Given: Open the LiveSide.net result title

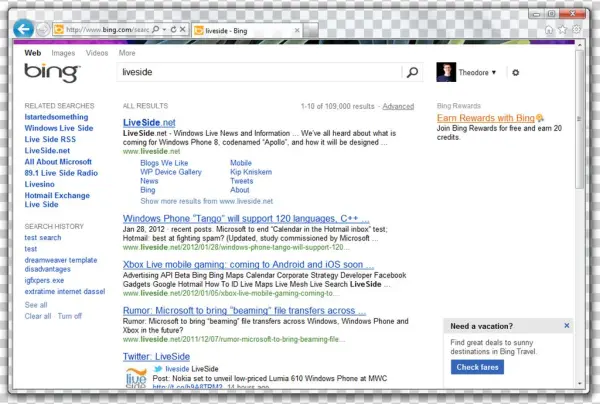Looking at the screenshot, I should pyautogui.click(x=149, y=123).
